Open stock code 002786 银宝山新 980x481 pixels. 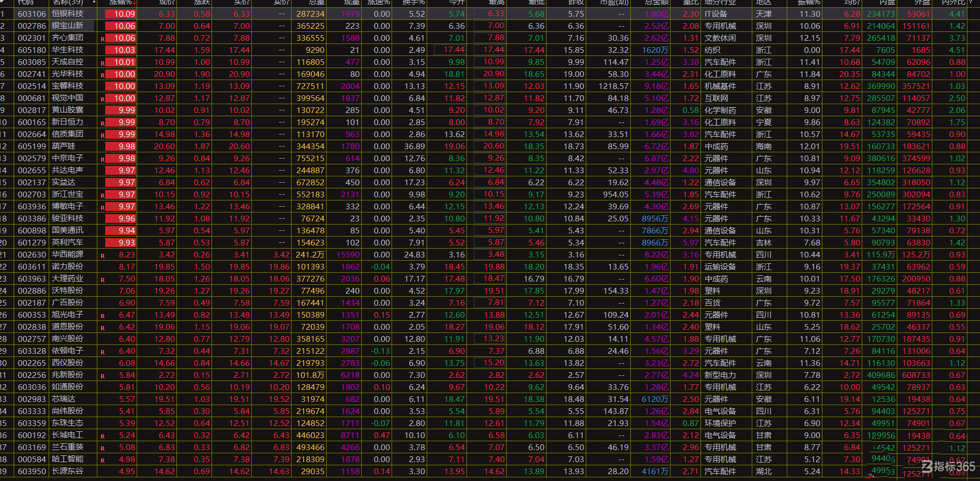[x=32, y=26]
